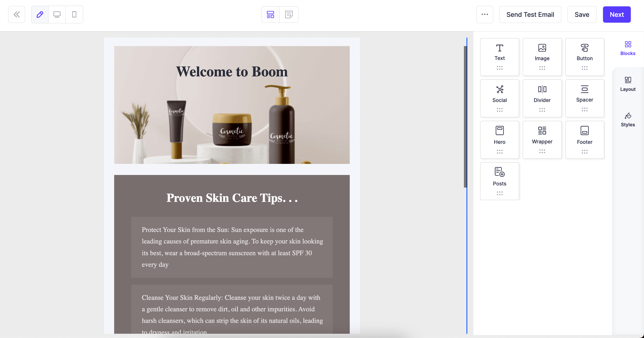Click drag handle dots under Button block
Viewport: 644px width, 338px height.
click(x=584, y=68)
